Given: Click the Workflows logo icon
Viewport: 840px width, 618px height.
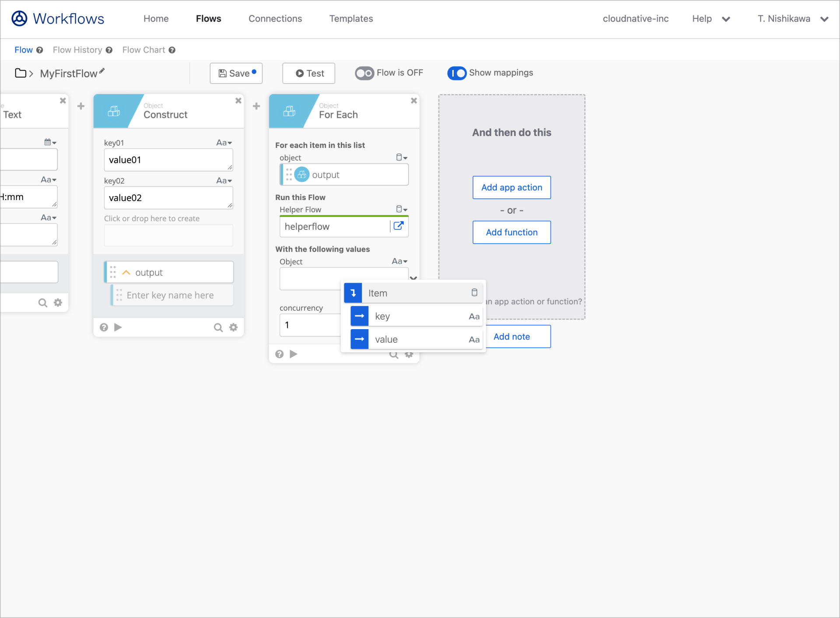Looking at the screenshot, I should point(19,18).
